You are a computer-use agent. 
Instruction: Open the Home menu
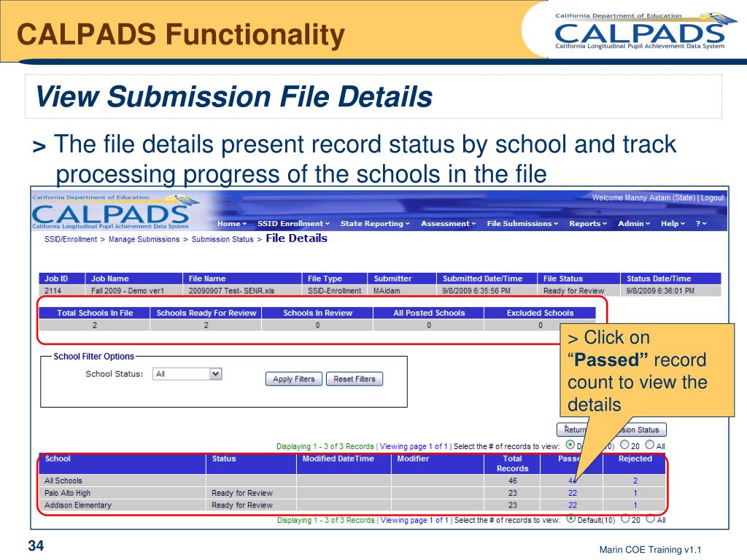pos(232,223)
